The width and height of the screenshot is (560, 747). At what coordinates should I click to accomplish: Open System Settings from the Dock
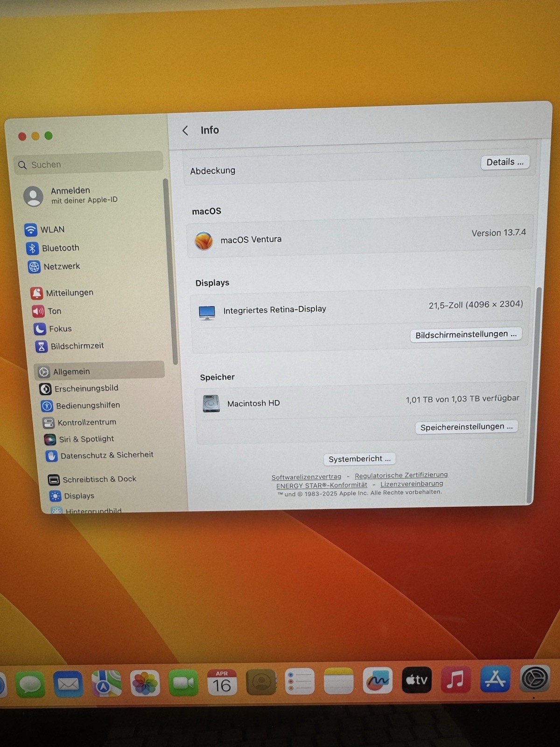point(534,678)
